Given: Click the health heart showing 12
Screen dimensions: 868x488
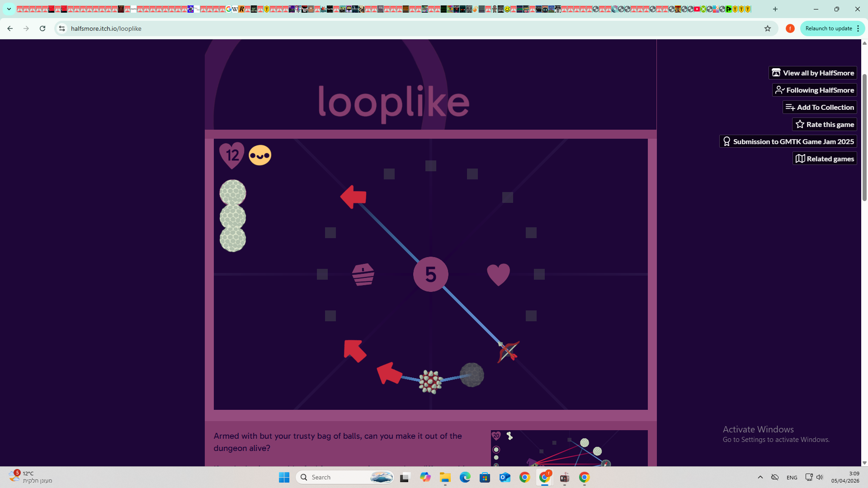Looking at the screenshot, I should pyautogui.click(x=231, y=155).
